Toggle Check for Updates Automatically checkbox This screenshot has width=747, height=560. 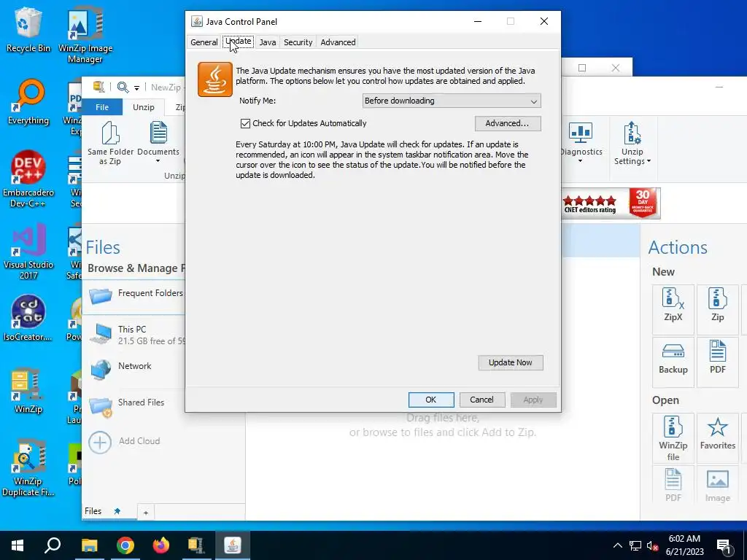pos(245,123)
